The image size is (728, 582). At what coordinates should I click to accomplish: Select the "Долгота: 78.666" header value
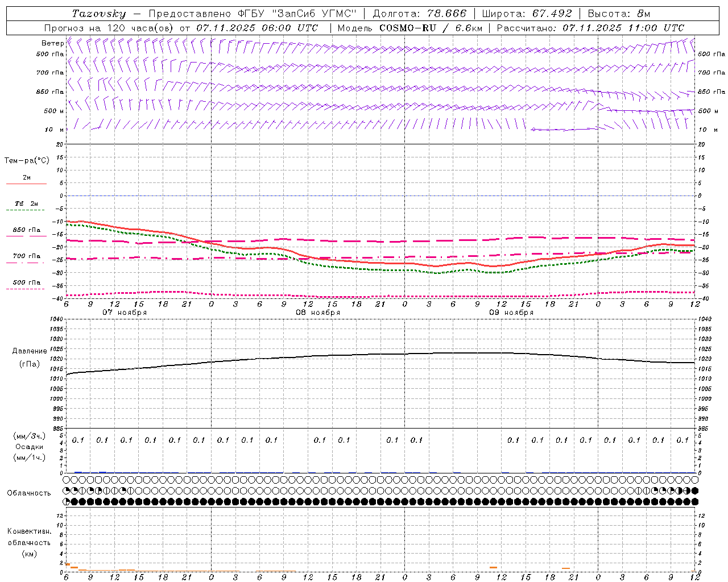(x=419, y=14)
